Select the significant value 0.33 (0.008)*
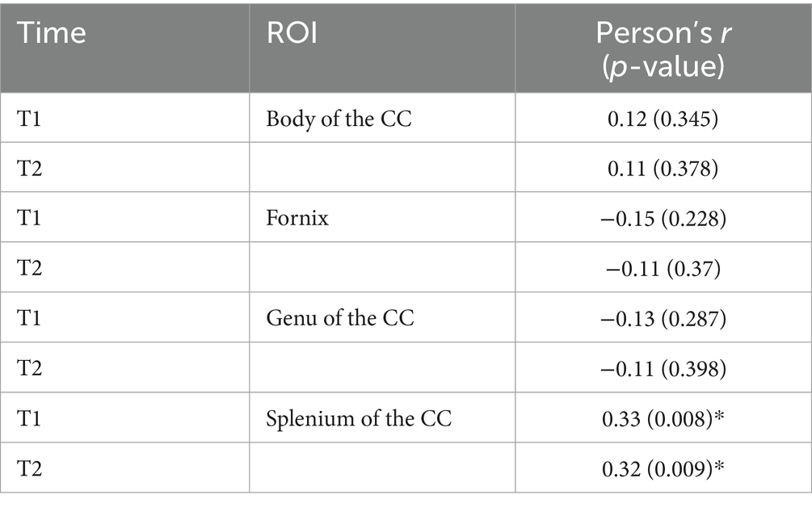 [x=660, y=419]
